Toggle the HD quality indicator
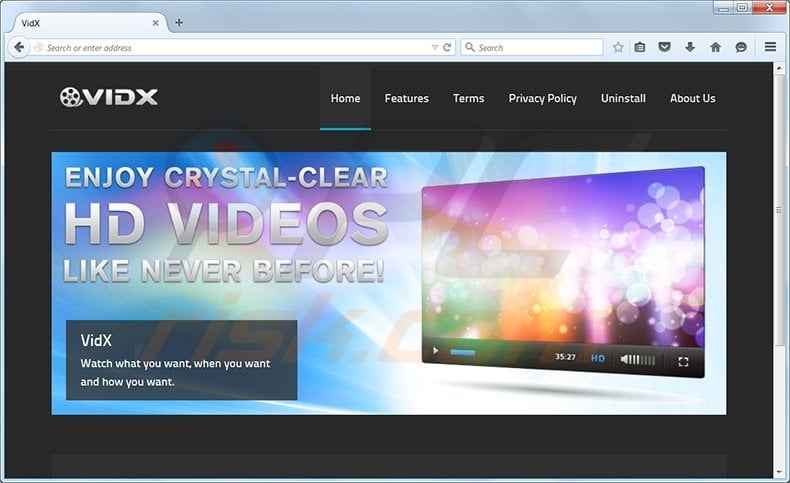Screen dimensions: 790x483 [598, 358]
